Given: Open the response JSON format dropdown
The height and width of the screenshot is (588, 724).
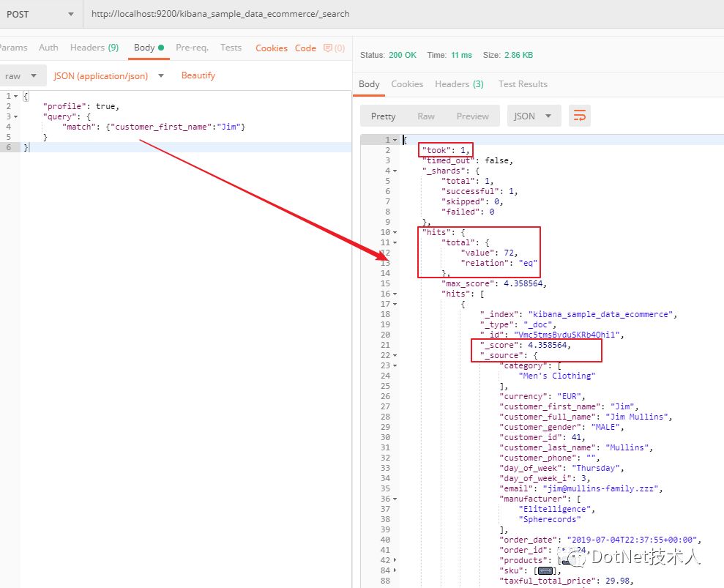Looking at the screenshot, I should point(534,116).
